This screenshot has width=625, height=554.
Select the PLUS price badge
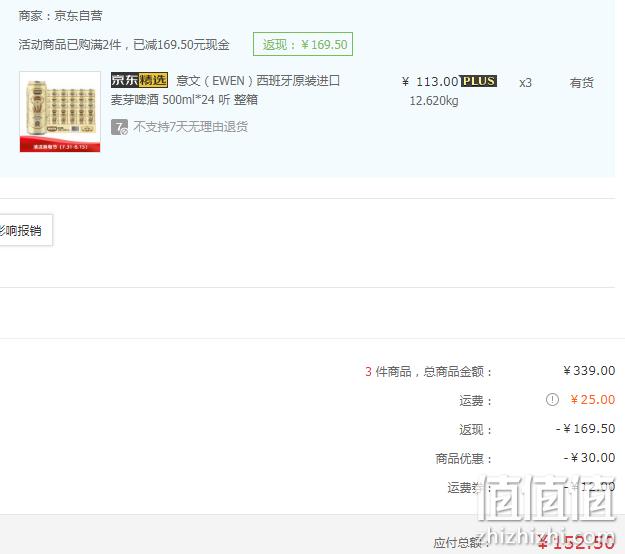point(479,81)
